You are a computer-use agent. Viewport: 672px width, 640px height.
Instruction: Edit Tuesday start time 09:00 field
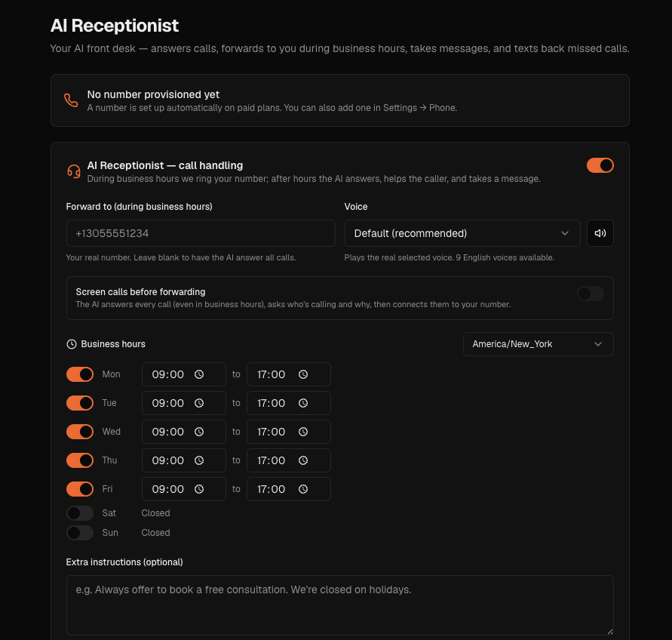pos(184,403)
